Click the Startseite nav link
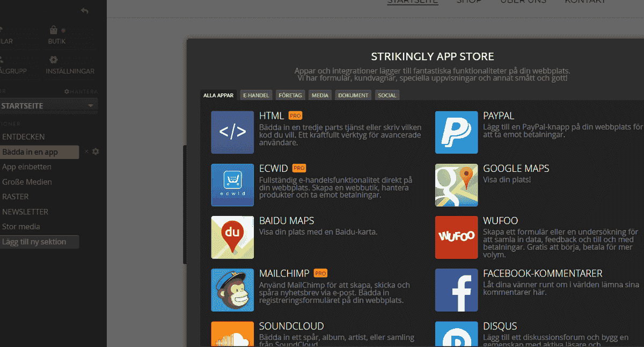The image size is (644, 347). 413,2
